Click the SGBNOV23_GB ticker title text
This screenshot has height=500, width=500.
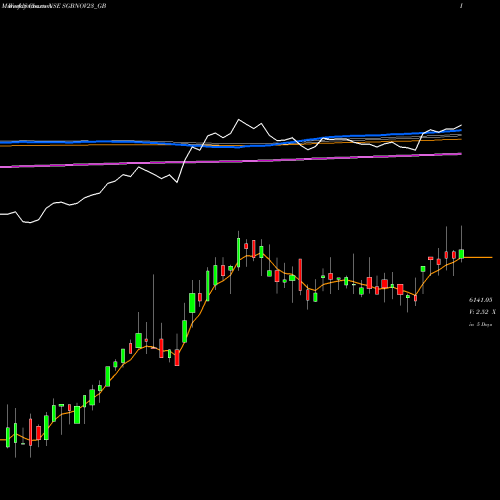(x=84, y=6)
